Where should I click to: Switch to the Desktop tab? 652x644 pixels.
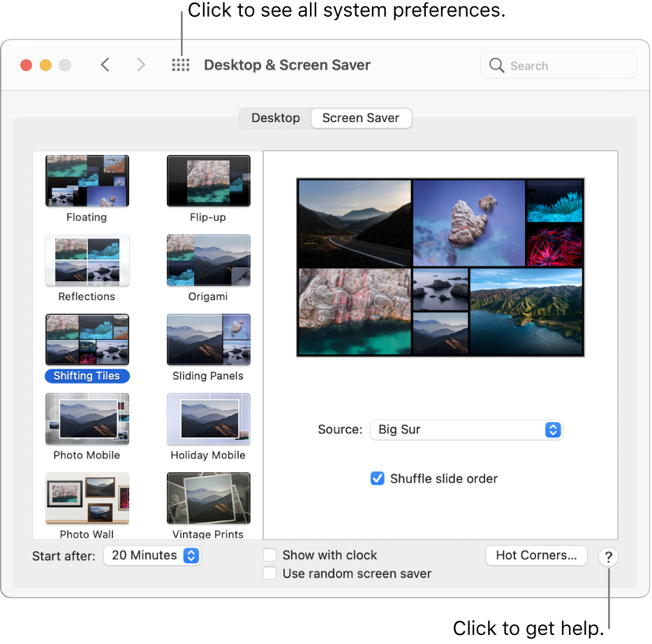[x=276, y=118]
